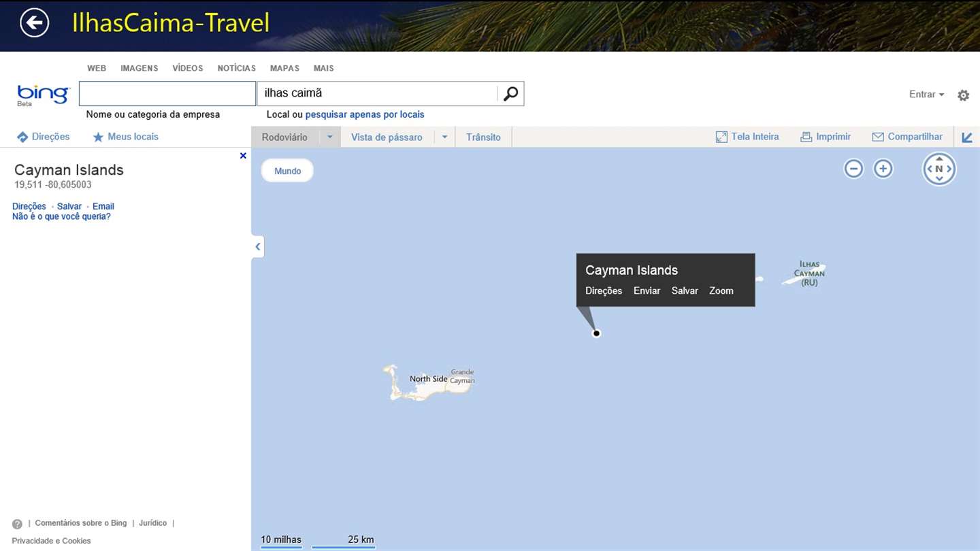Click the 10 milhas scale label
Screen dimensions: 980x551
pos(281,539)
